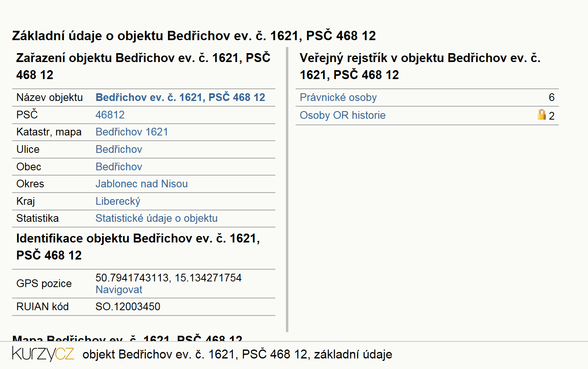This screenshot has width=588, height=369.
Task: Click Bedřichov ev. č. 1621 object name link
Action: coord(180,98)
